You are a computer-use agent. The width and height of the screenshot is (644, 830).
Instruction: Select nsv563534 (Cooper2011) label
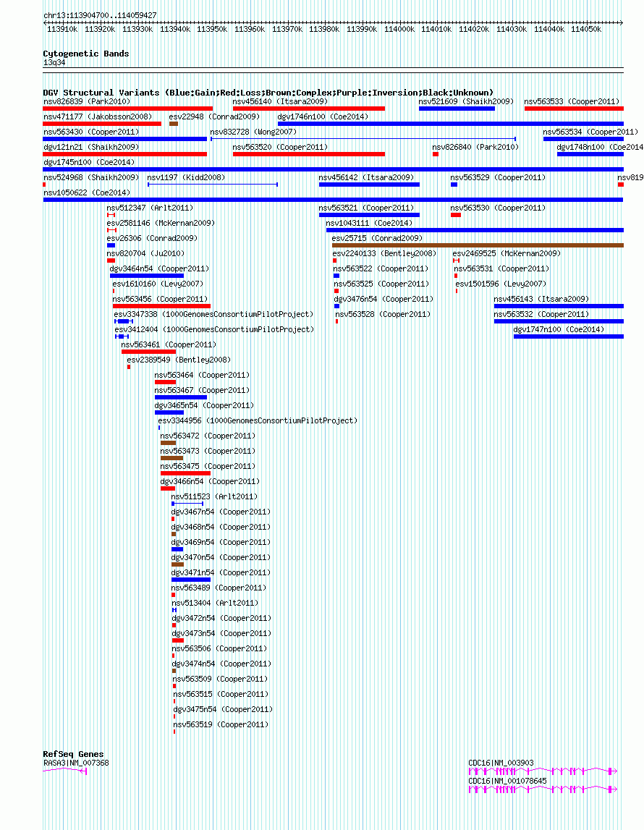coord(590,132)
